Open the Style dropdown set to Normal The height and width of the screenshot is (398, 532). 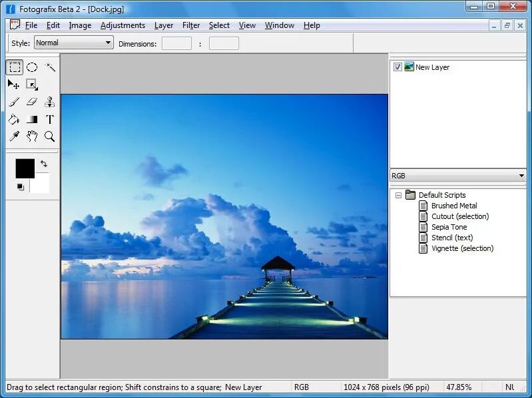pyautogui.click(x=74, y=43)
